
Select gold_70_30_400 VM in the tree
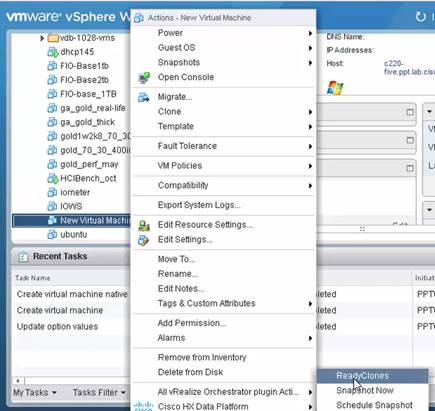click(96, 150)
